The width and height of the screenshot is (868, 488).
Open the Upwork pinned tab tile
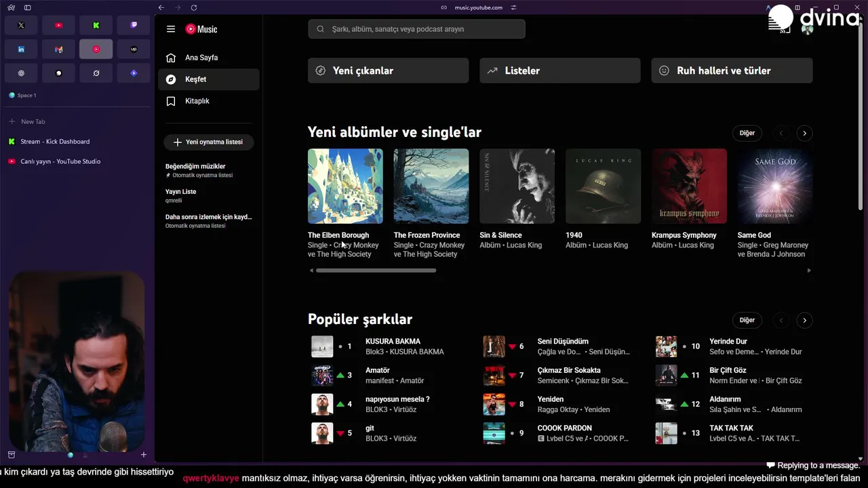pos(134,49)
